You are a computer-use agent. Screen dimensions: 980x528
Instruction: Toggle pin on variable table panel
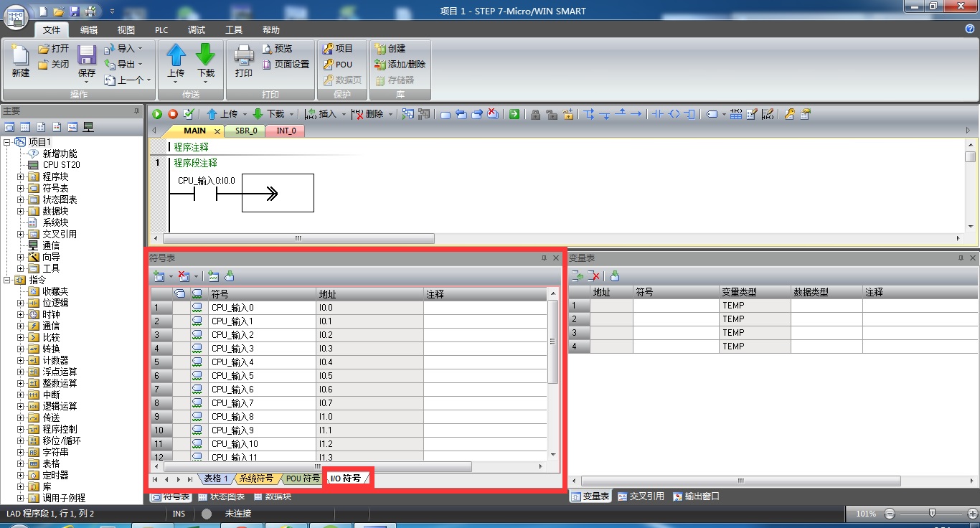tap(961, 258)
